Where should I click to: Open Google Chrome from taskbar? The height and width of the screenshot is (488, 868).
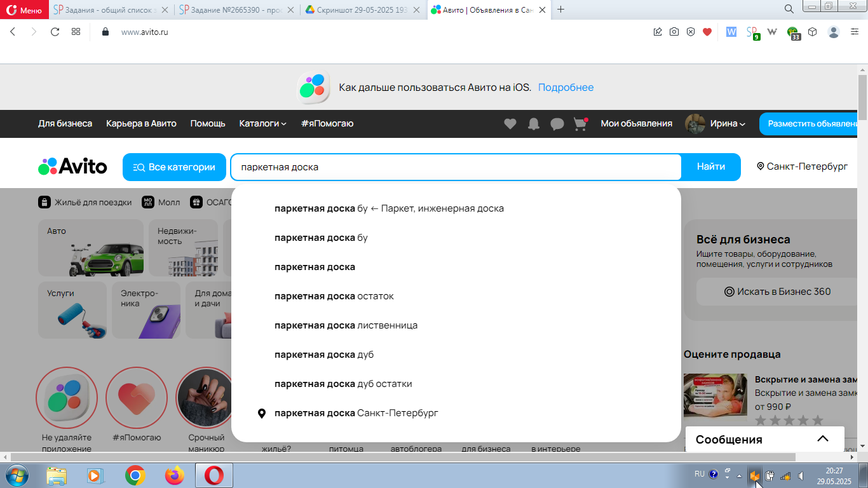[x=135, y=475]
